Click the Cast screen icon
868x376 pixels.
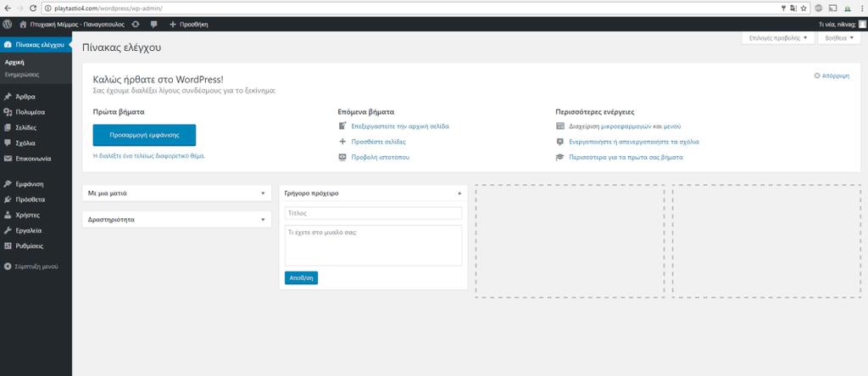[x=832, y=8]
